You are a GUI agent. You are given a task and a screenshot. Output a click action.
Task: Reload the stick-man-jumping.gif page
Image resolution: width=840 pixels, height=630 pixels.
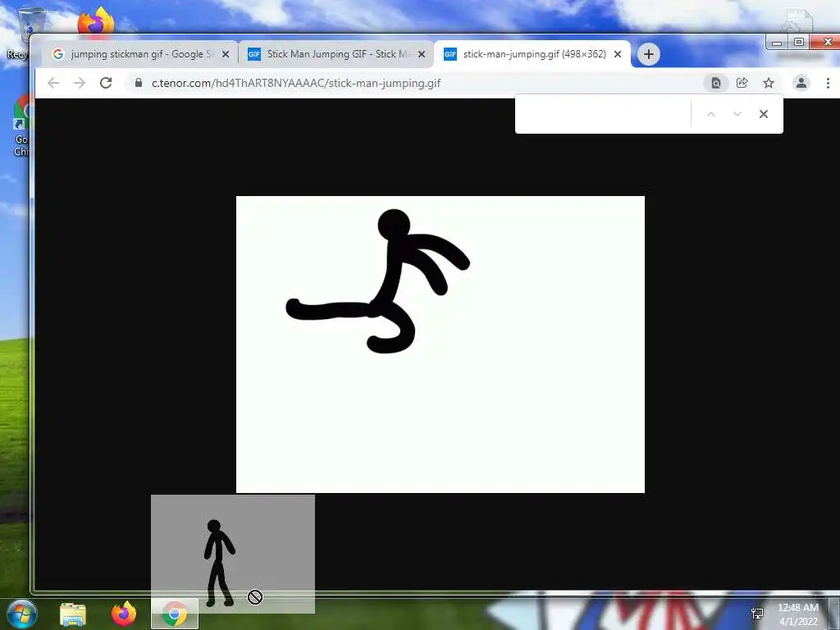pyautogui.click(x=106, y=83)
